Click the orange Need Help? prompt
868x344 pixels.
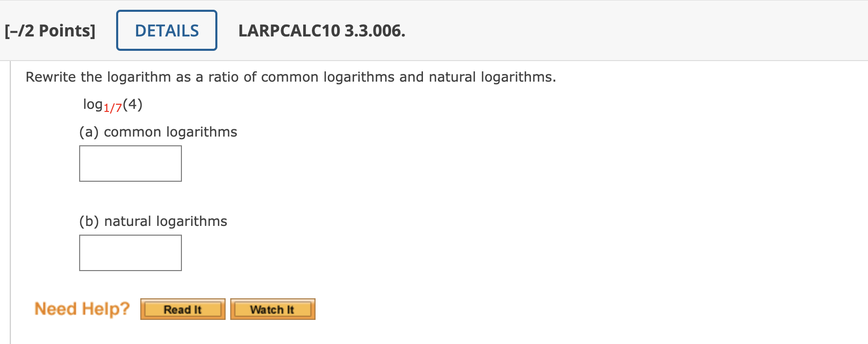point(81,308)
